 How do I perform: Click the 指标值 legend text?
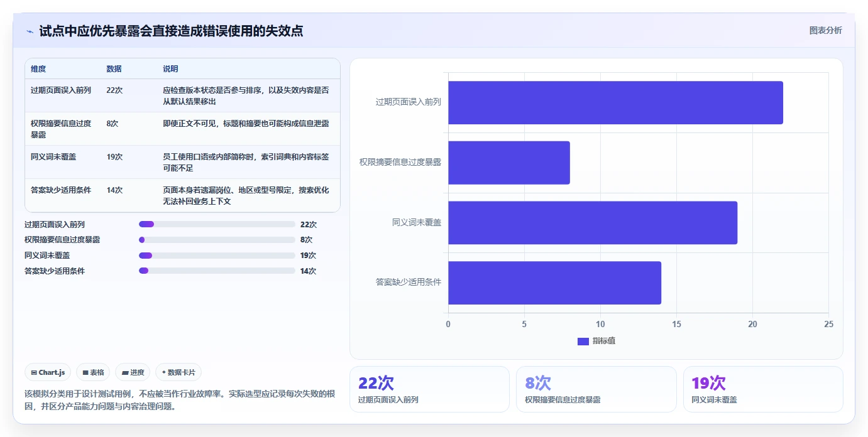pos(604,341)
